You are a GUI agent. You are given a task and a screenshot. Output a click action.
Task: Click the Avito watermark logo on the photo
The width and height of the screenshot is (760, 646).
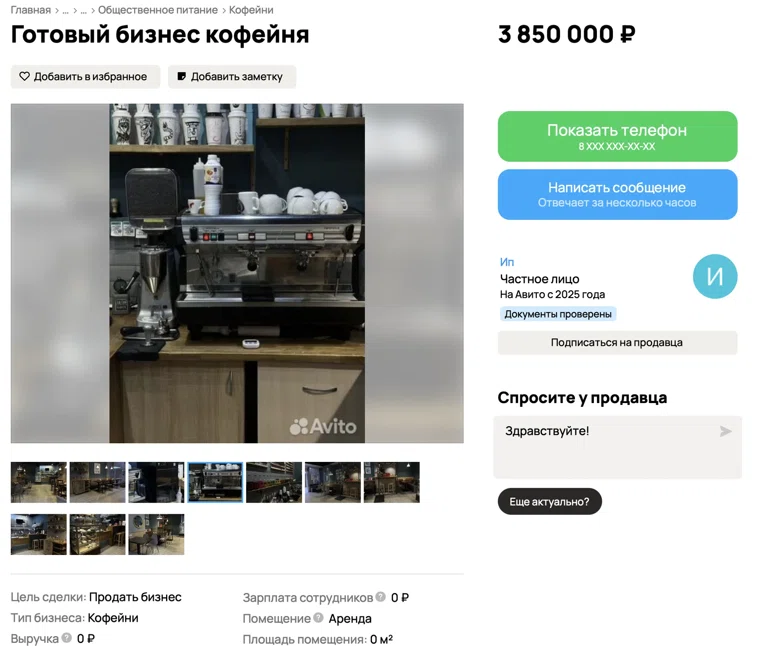click(x=323, y=426)
